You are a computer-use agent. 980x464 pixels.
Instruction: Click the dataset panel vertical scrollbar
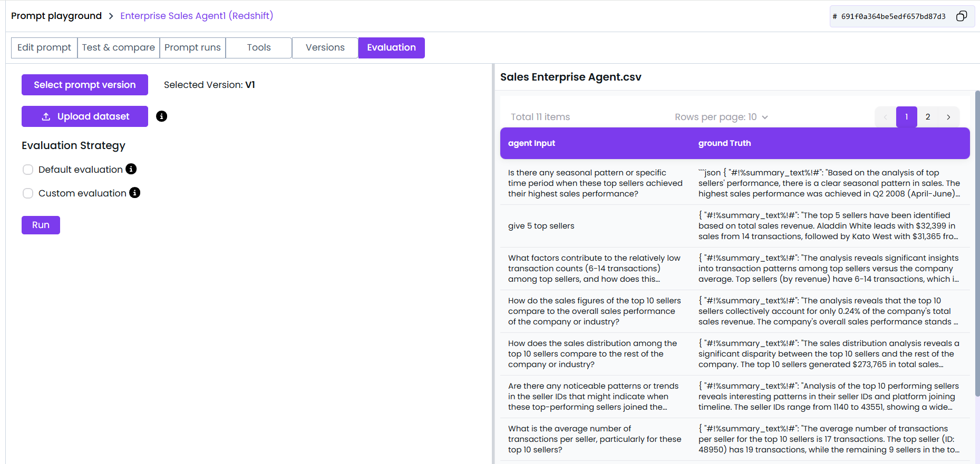coord(977,242)
